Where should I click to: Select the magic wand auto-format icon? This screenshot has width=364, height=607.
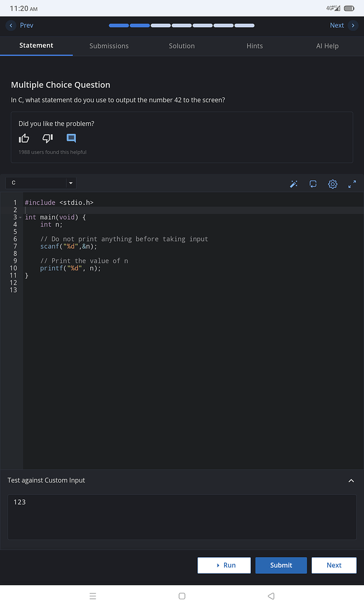point(293,184)
